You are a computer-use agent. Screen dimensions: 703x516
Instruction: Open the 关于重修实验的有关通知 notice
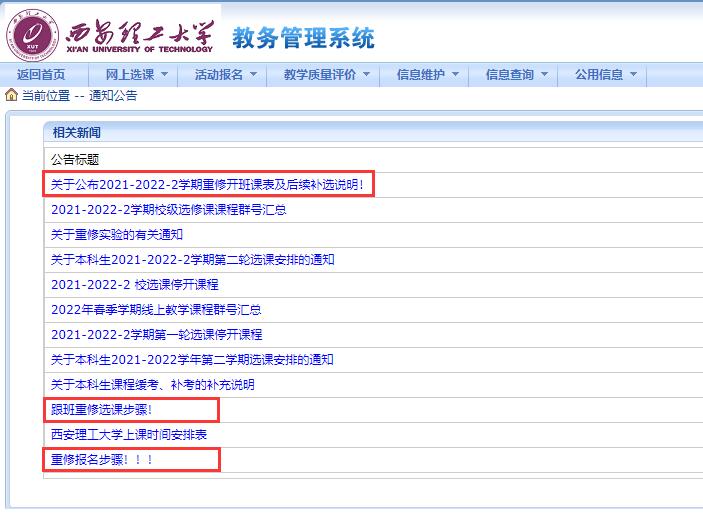click(x=116, y=234)
